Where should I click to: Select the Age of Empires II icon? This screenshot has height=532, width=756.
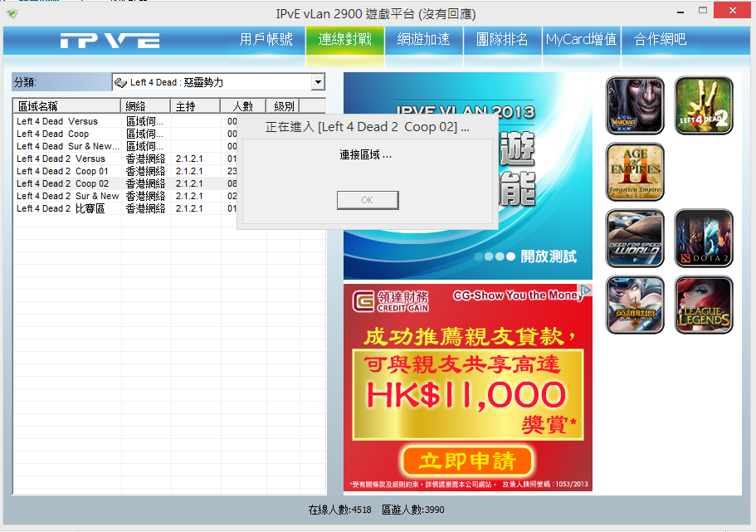tap(635, 172)
